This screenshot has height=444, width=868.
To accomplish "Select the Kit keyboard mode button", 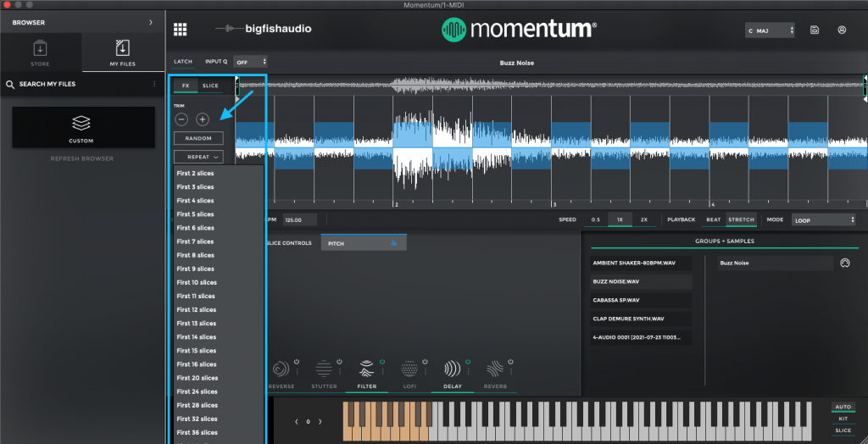I will tap(843, 419).
